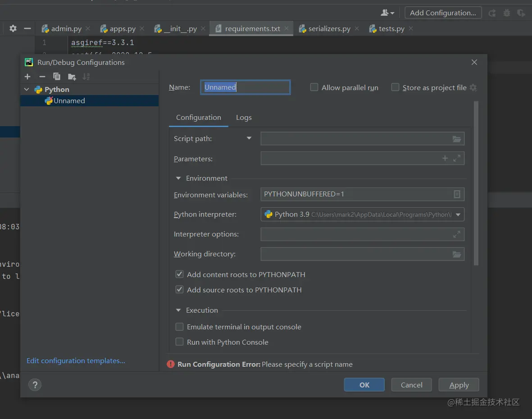Screen dimensions: 532x419
Task: Switch to the Logs tab
Action: [244, 118]
